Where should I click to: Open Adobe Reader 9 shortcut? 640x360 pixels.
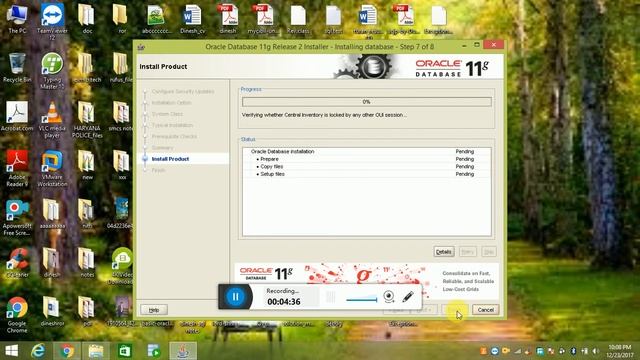(x=17, y=168)
